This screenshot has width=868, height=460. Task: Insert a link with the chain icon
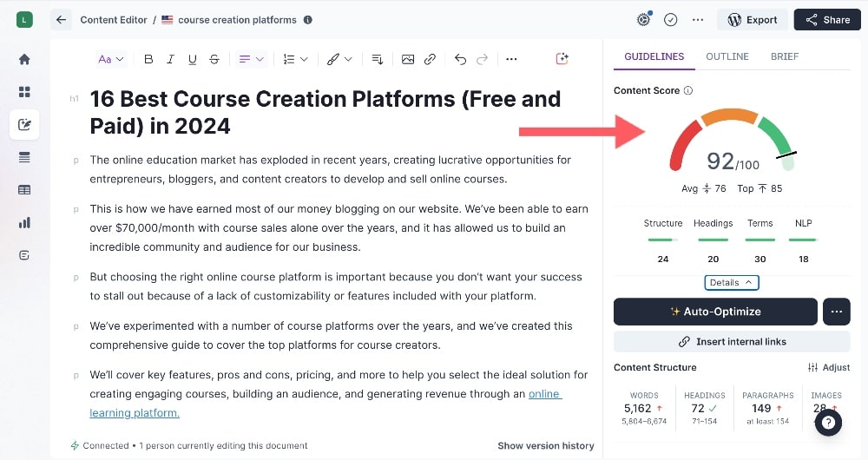point(430,59)
